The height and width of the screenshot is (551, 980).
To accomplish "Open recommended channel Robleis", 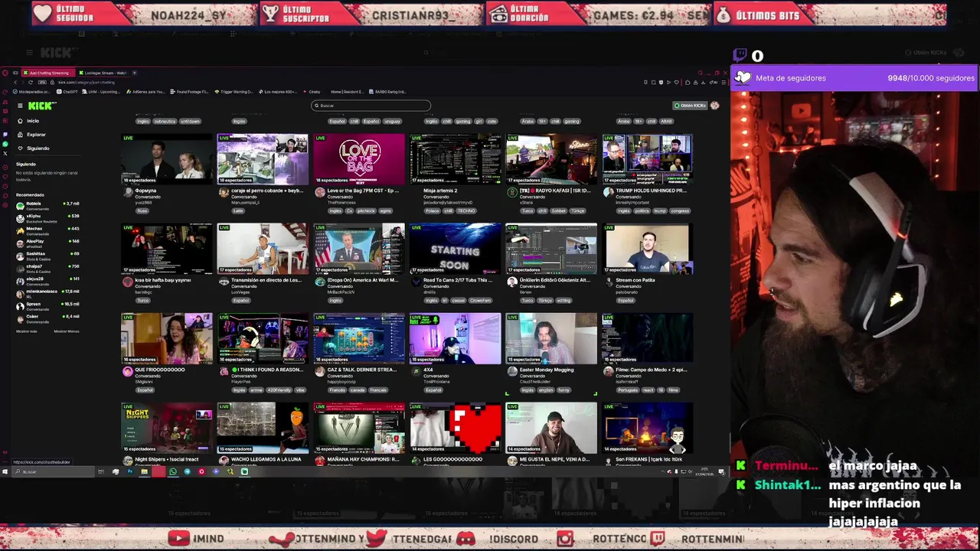I will point(47,205).
